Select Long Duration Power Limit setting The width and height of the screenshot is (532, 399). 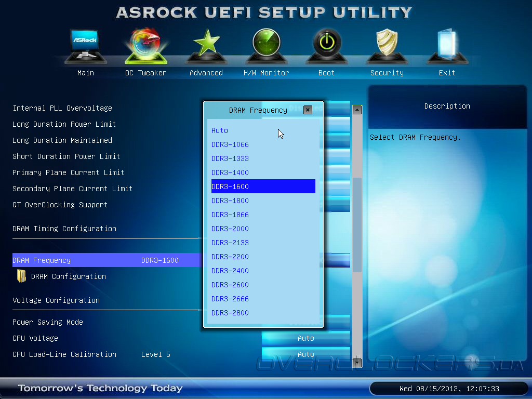tap(64, 124)
